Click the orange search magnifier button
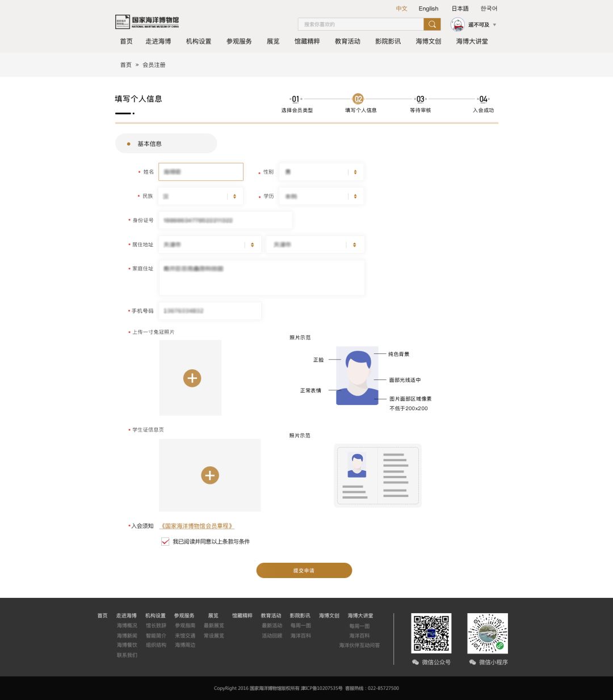Viewport: 613px width, 700px height. [432, 24]
